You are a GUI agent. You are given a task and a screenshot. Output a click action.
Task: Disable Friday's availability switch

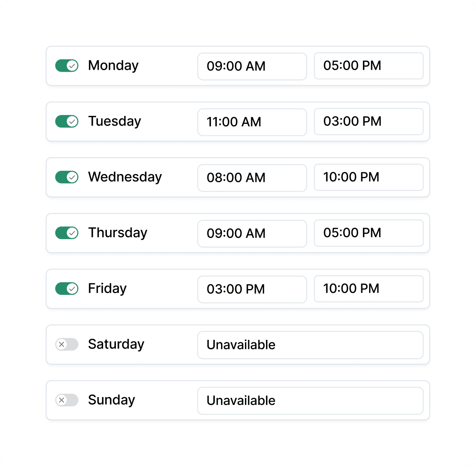[66, 288]
